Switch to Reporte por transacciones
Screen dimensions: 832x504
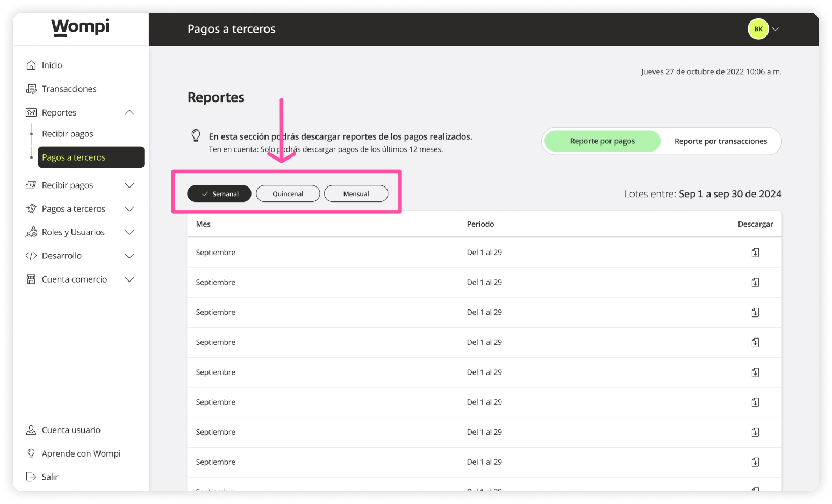[x=721, y=141]
